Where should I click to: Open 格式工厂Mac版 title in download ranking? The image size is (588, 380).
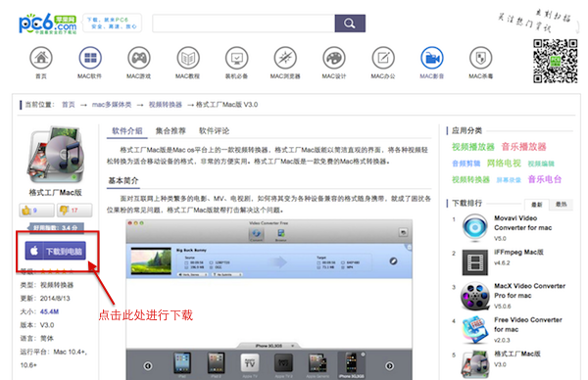pyautogui.click(x=517, y=354)
